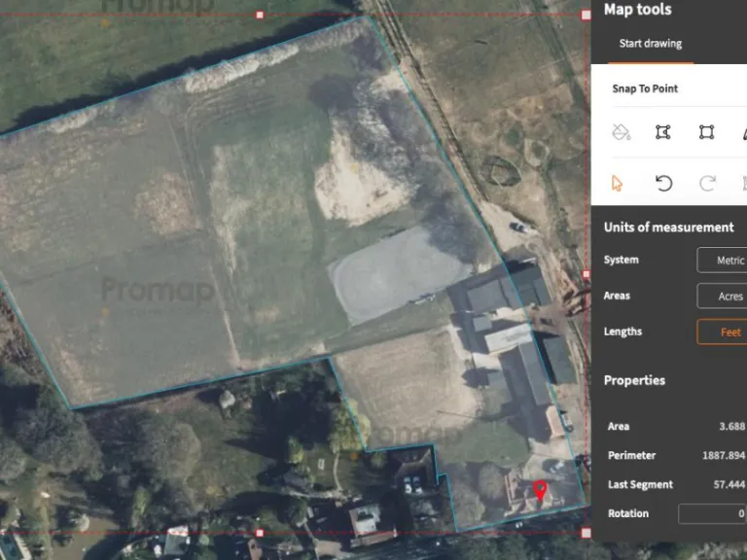Open the Start drawing tab

click(x=651, y=44)
